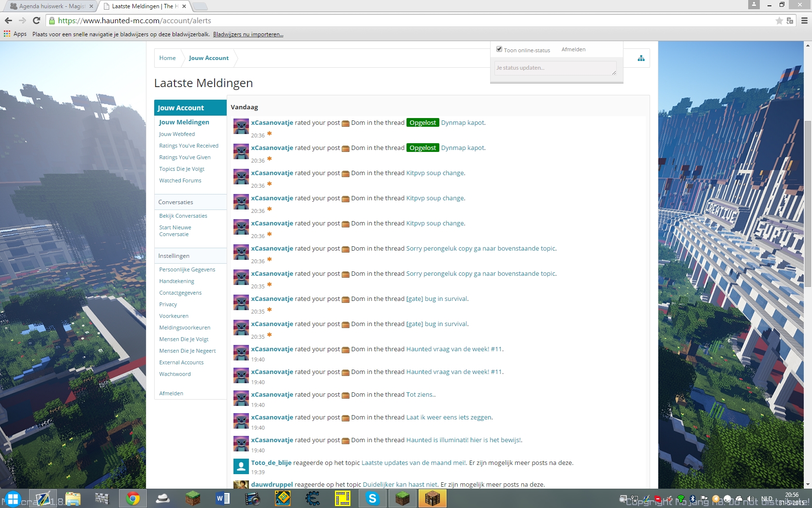Screen dimensions: 812x508
Task: Close the Laatste Meldingen tab
Action: [184, 6]
